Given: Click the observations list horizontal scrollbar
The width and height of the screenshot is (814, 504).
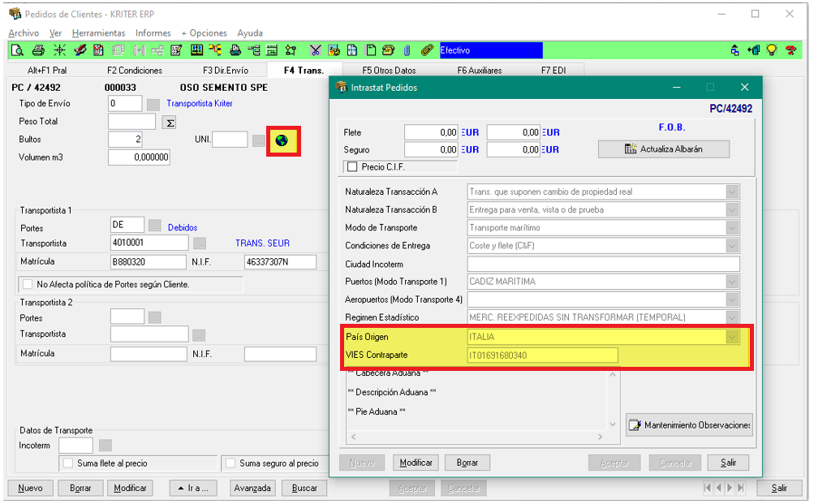Looking at the screenshot, I should pos(476,437).
